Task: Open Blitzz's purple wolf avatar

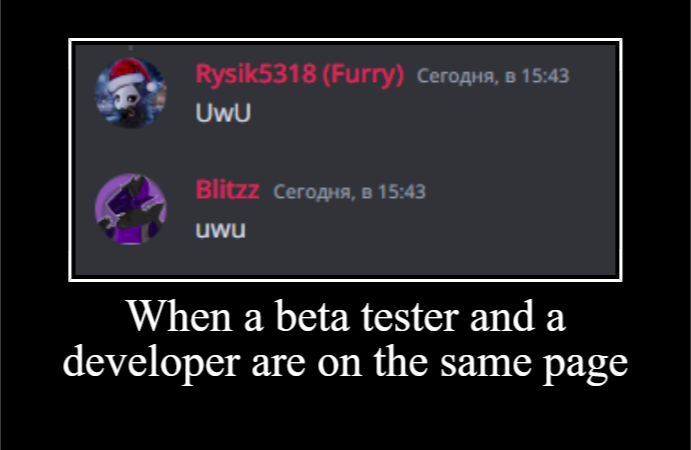Action: tap(131, 209)
